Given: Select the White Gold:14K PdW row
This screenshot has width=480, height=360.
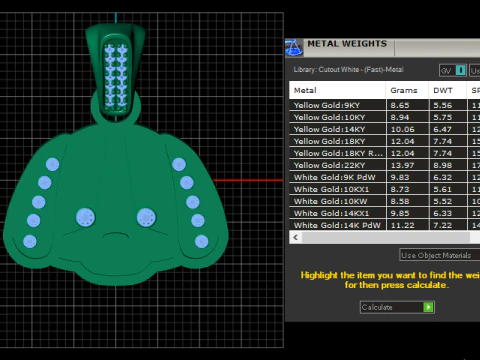Looking at the screenshot, I should pos(385,225).
